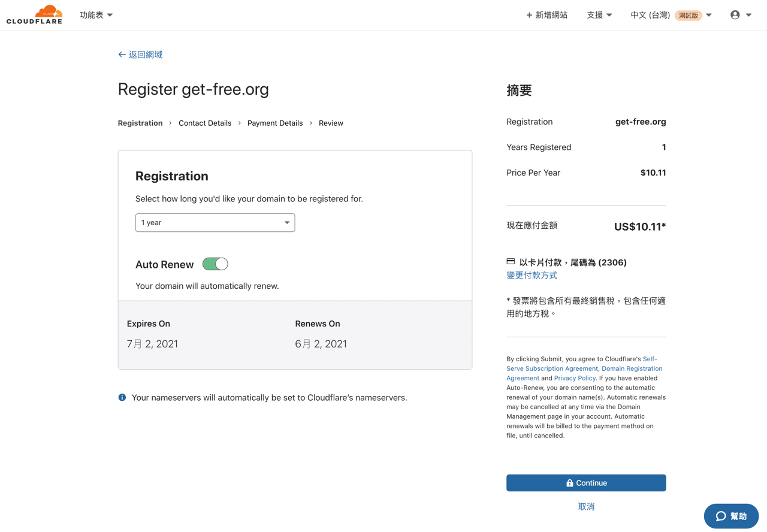The image size is (767, 532).
Task: Open the user account menu
Action: [741, 15]
